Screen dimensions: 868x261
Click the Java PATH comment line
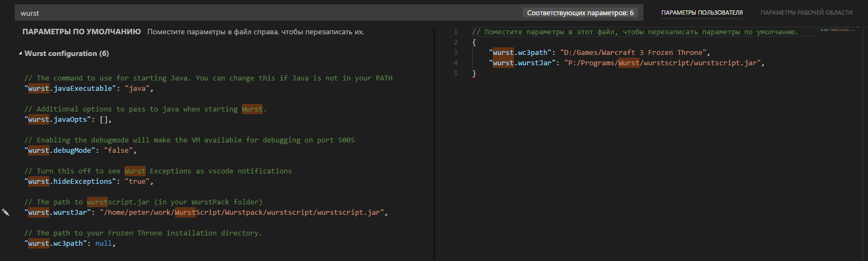[208, 78]
